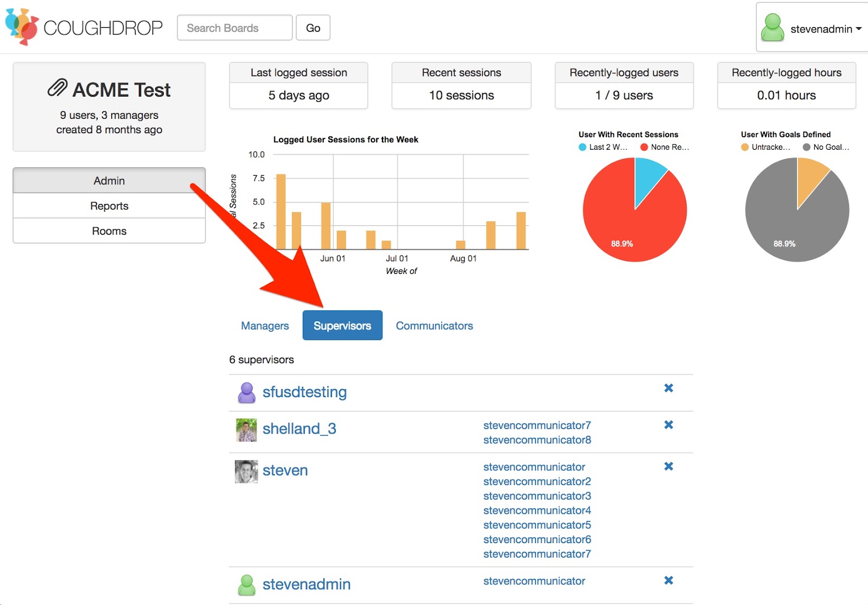Click stevenadmin green avatar in list
Screen dimensions: 868x605
(x=247, y=585)
